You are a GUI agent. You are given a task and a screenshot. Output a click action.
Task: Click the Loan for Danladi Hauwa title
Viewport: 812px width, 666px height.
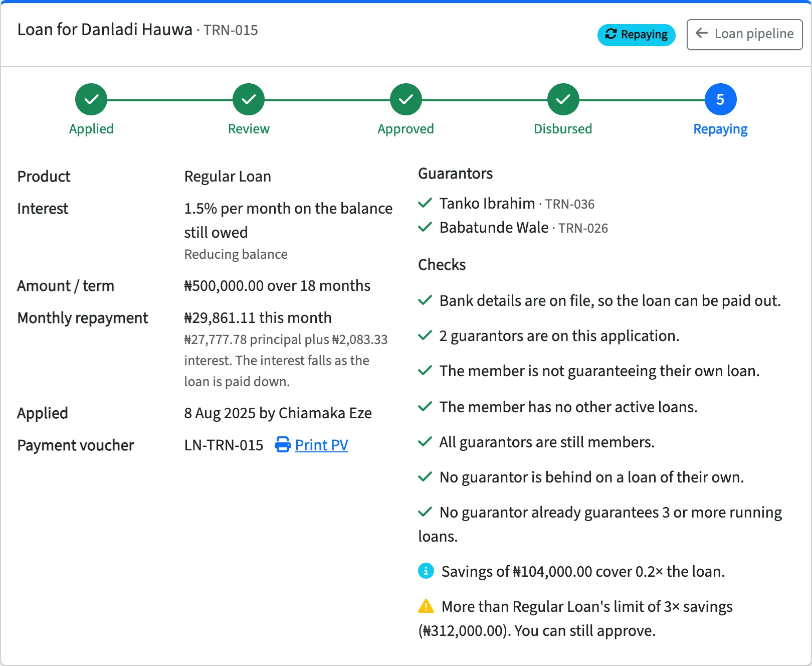pos(105,30)
